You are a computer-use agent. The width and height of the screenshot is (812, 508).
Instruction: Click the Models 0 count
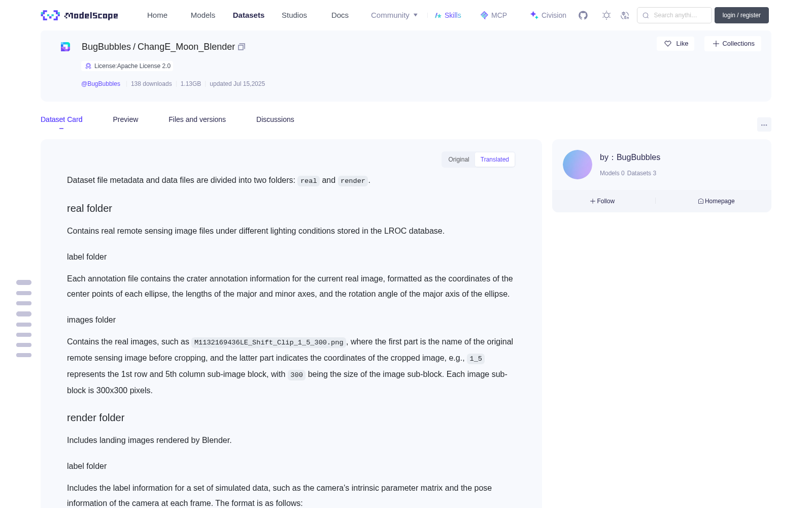tap(612, 173)
